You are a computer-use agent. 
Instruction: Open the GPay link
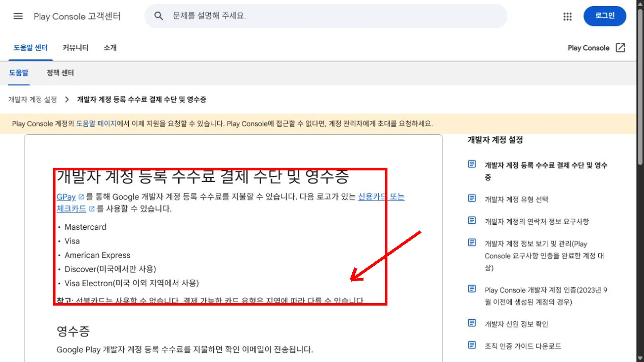(66, 197)
